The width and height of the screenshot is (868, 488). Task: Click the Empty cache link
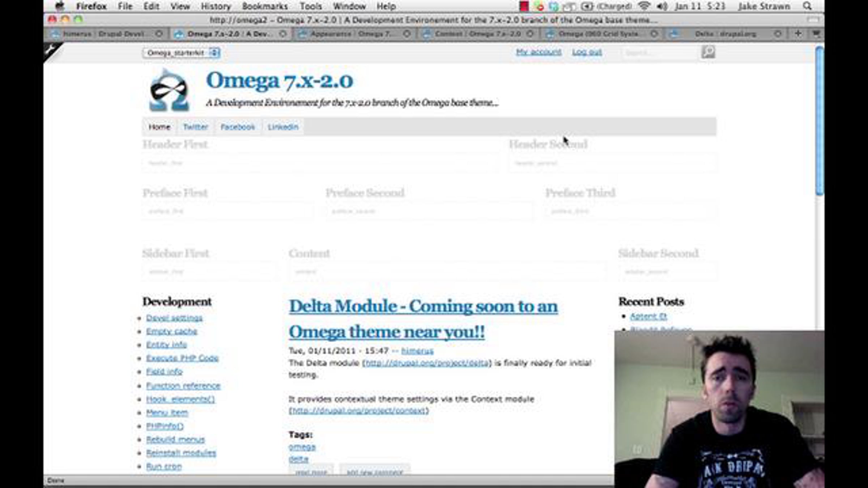[x=172, y=331]
